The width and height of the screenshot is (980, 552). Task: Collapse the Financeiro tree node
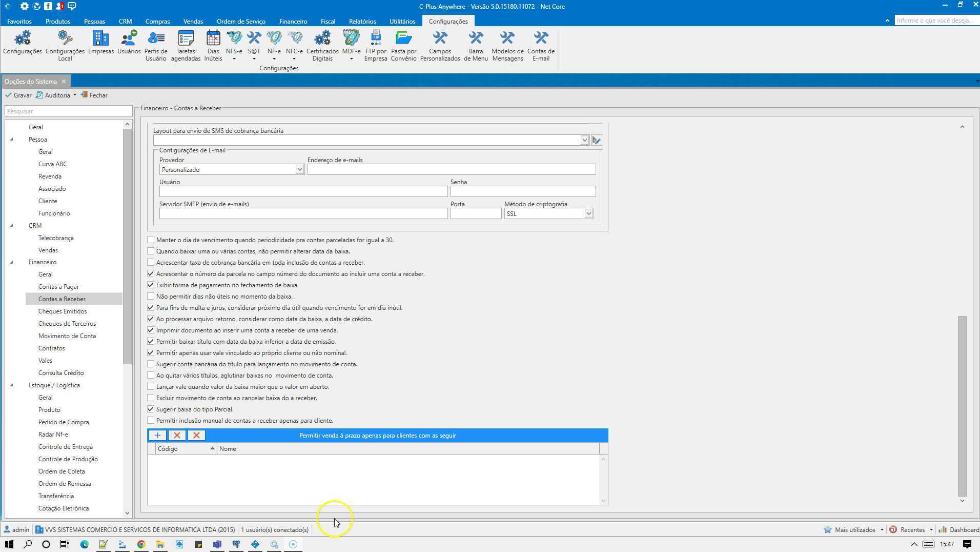point(12,262)
